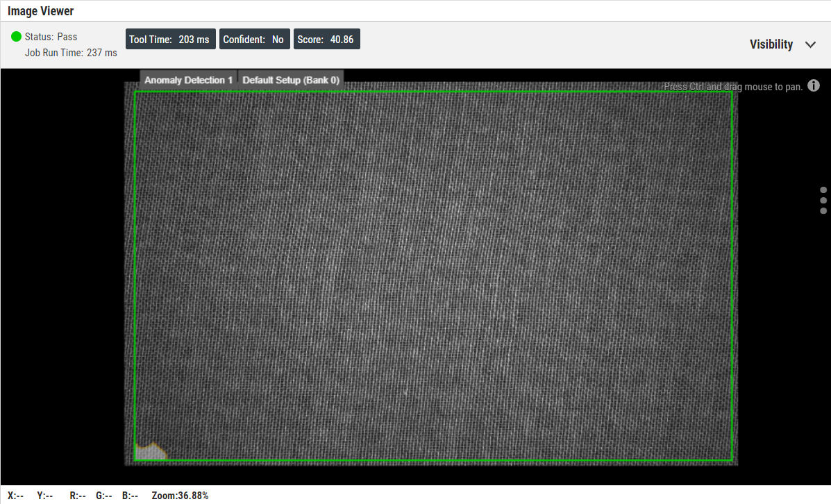
Task: Click the Status: Pass text
Action: pyautogui.click(x=51, y=37)
